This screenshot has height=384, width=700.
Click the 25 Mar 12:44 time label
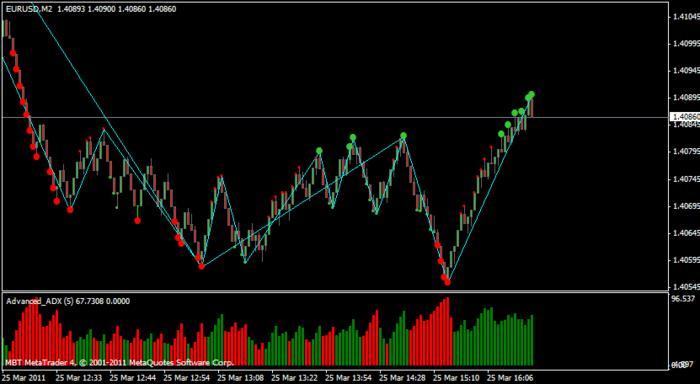133,378
